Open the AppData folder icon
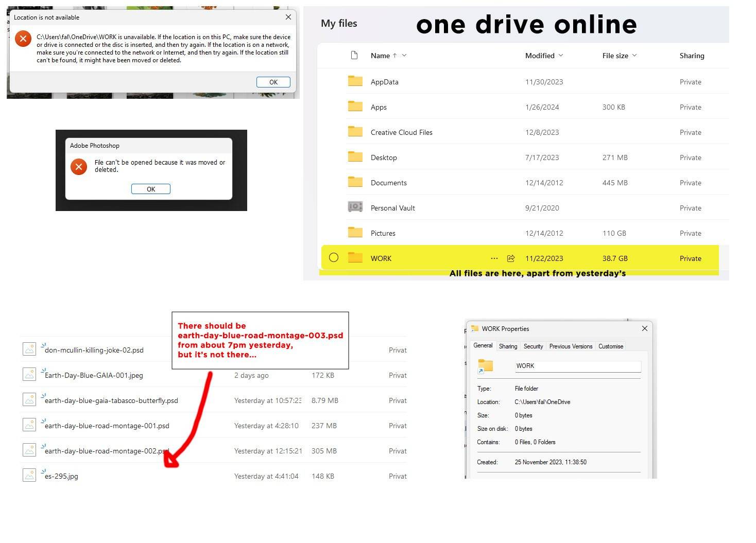 click(355, 81)
